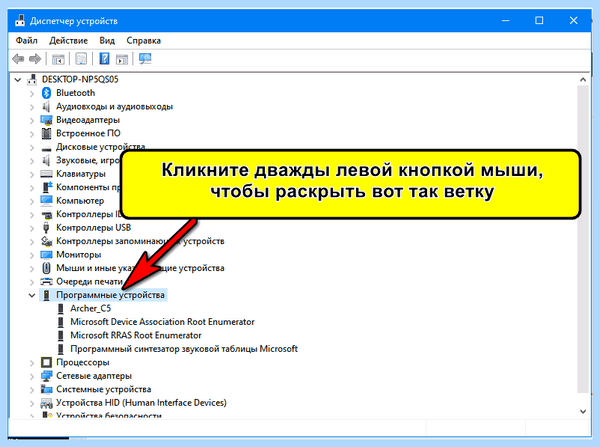Click the Устройства HID icon
This screenshot has width=600, height=447.
pyautogui.click(x=46, y=403)
